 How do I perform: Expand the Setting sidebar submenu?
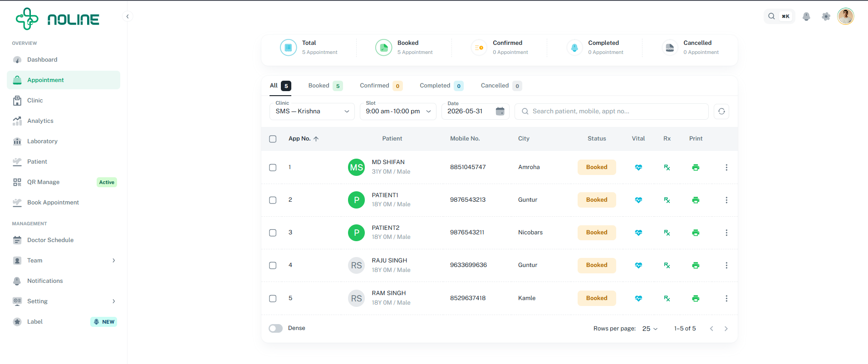tap(64, 301)
